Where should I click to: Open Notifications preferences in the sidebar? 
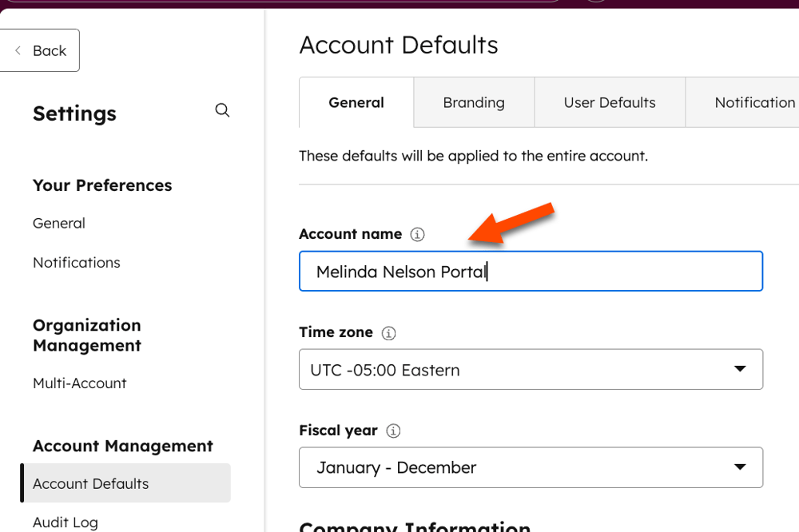76,262
